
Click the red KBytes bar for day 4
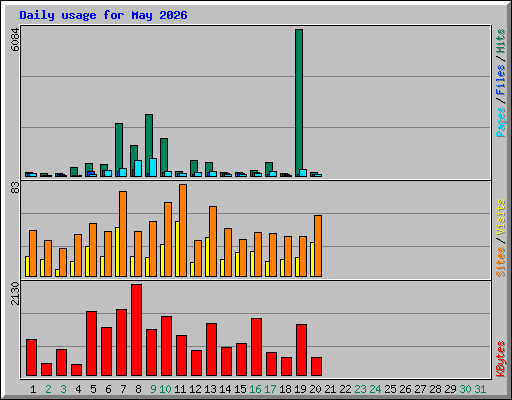77,370
